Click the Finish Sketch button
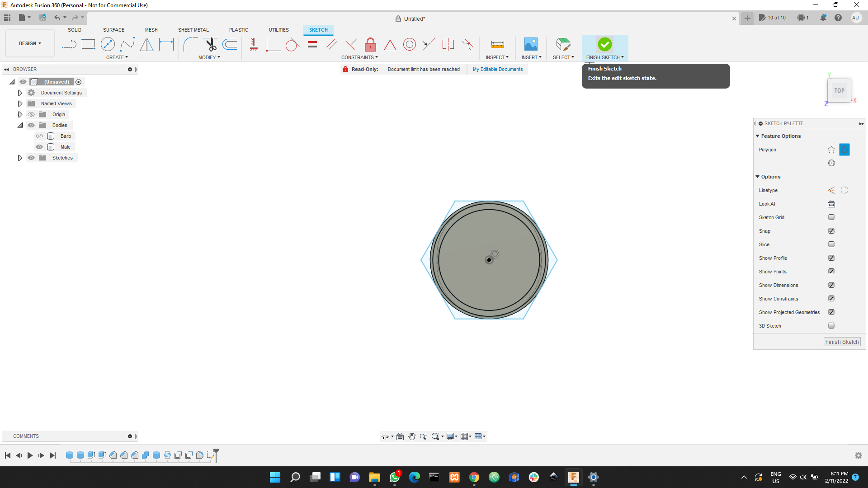The width and height of the screenshot is (868, 488). (605, 44)
